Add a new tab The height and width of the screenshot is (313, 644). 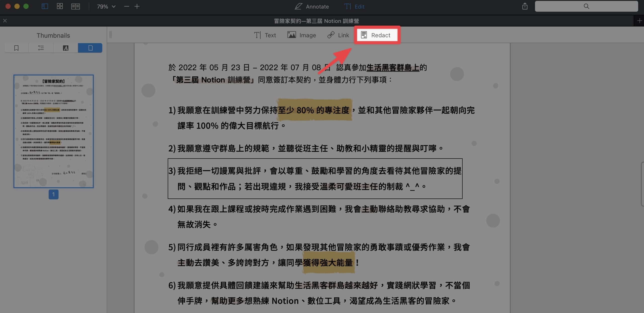[x=639, y=21]
